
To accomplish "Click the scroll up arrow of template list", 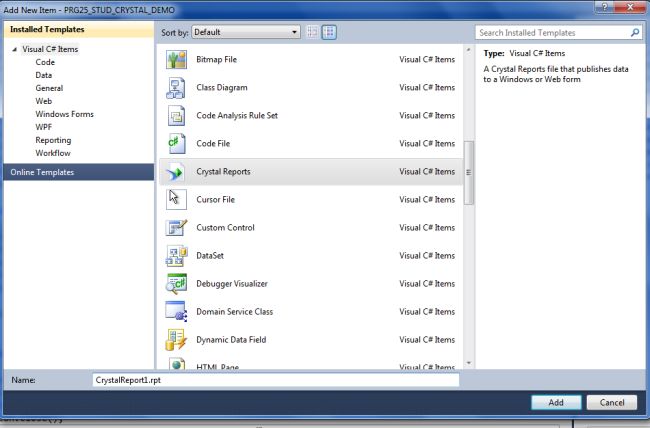I will point(468,50).
